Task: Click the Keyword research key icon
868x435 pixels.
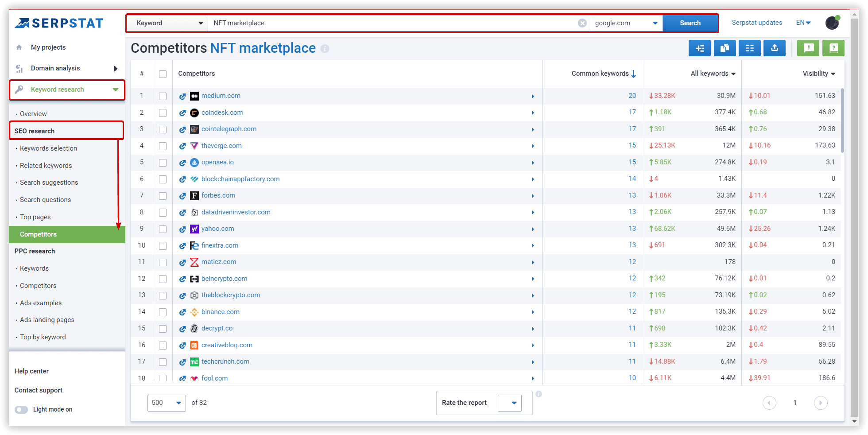Action: (19, 89)
